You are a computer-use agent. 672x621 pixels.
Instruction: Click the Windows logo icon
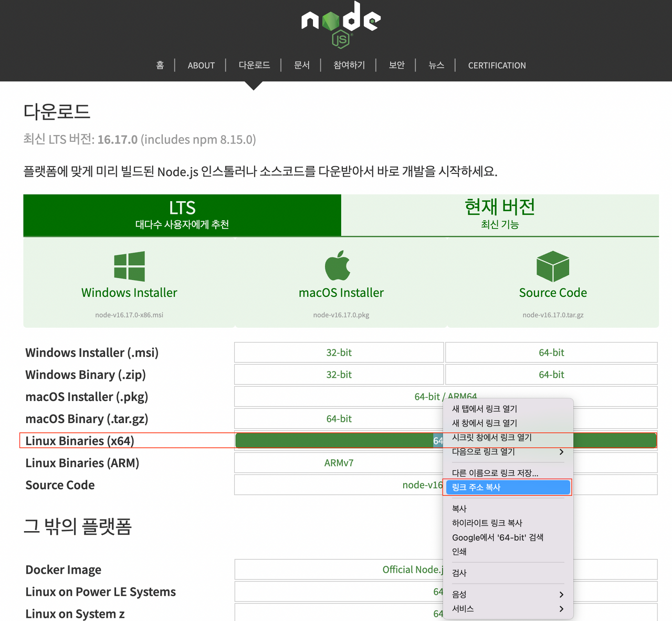(129, 266)
